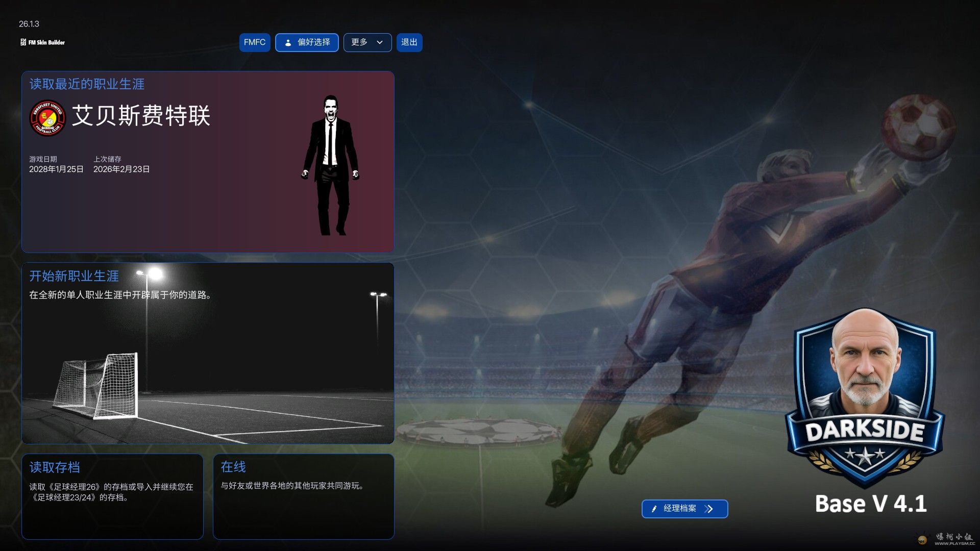Screen dimensions: 980x551
Task: Start 开始新职业生涯 from its heading
Action: point(74,276)
